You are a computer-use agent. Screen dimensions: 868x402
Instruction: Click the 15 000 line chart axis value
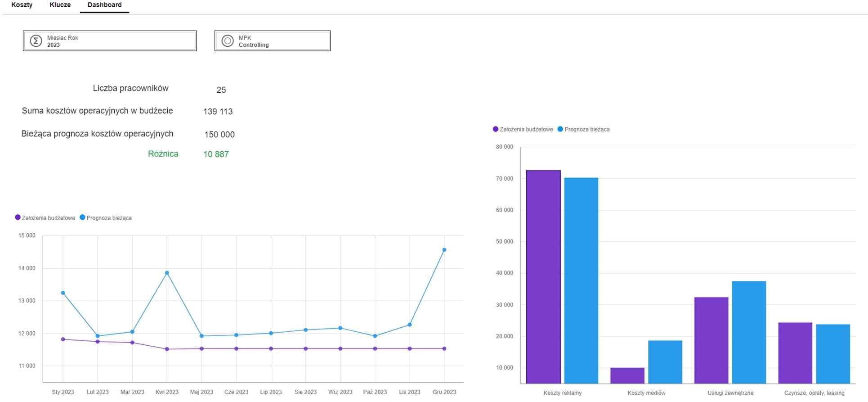coord(27,235)
